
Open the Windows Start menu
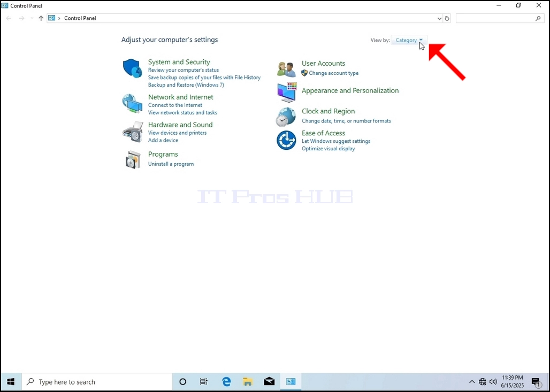pos(11,382)
